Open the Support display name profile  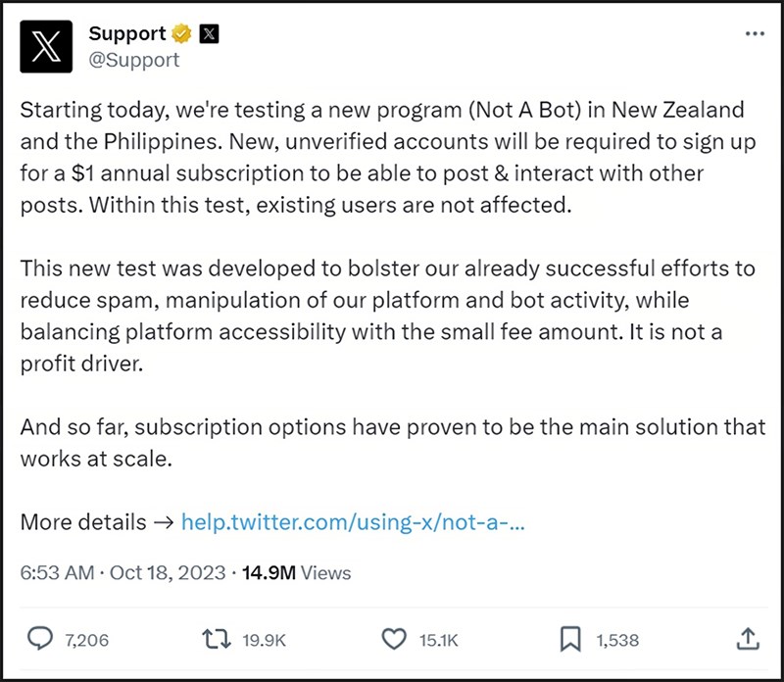[127, 33]
